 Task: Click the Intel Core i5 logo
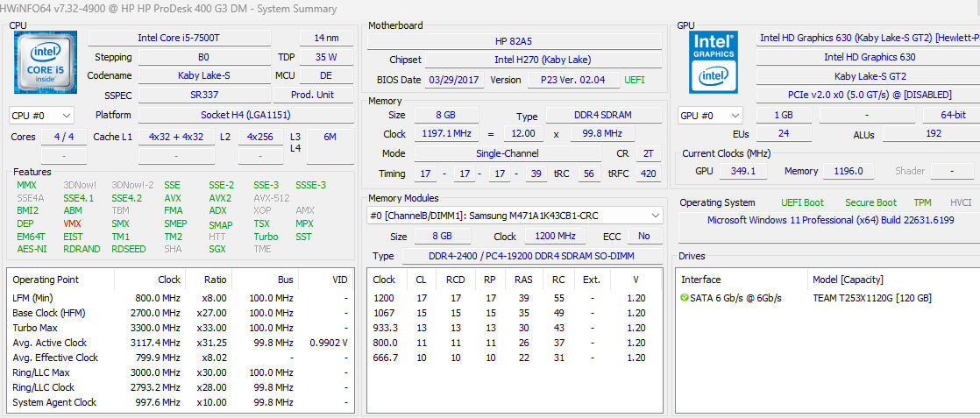point(46,61)
